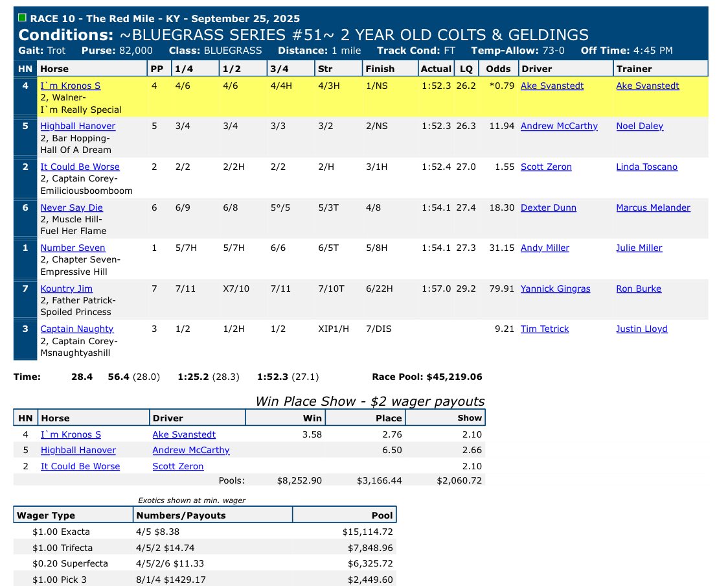Select the 1/NS finish cell for I`m Kronos S
The height and width of the screenshot is (586, 728).
(377, 86)
